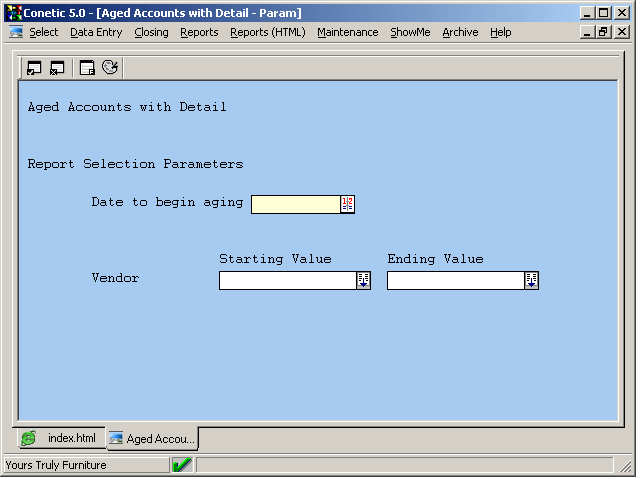This screenshot has width=636, height=477.
Task: Click the Vendor Starting Value text field
Action: point(287,281)
